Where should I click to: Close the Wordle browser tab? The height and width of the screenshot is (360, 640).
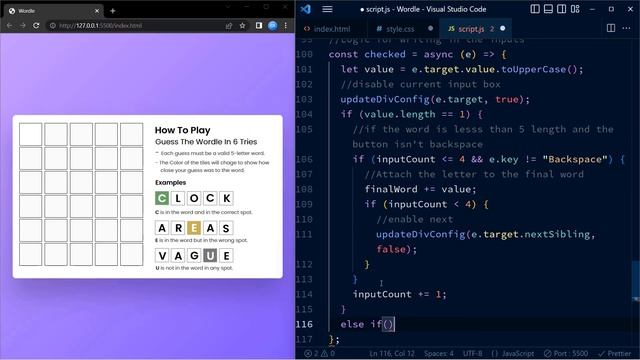[x=97, y=11]
